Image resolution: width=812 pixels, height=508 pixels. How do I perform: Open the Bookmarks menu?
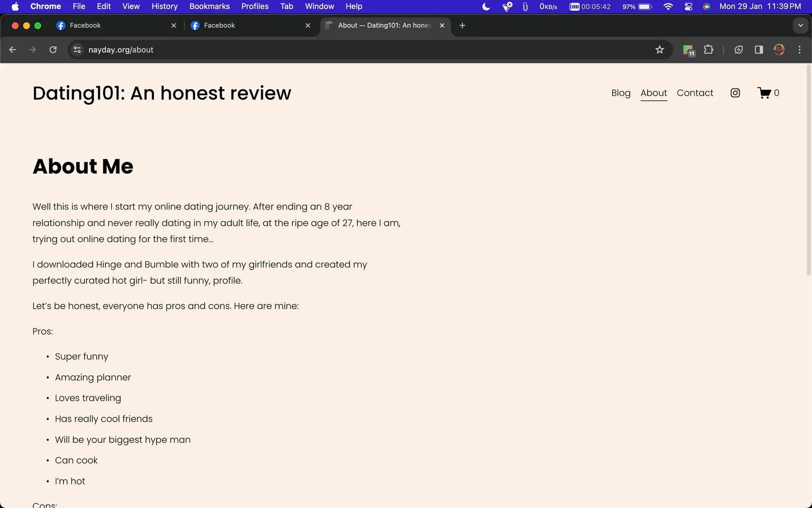click(209, 6)
